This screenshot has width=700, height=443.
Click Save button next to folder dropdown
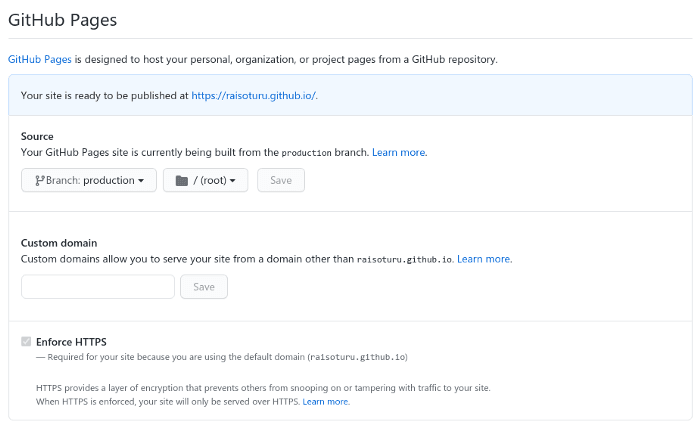pos(281,180)
